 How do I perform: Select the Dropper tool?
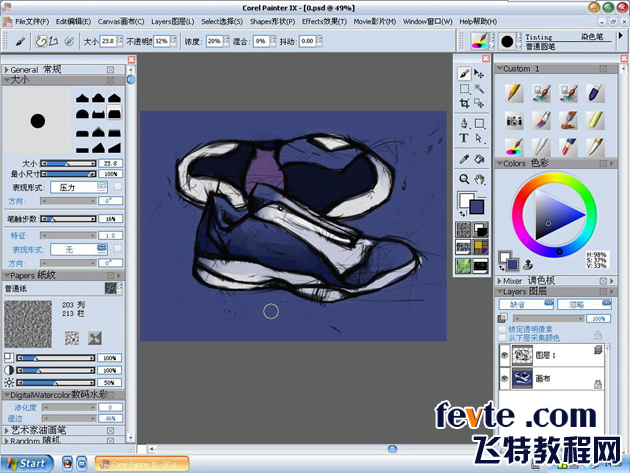coord(464,159)
